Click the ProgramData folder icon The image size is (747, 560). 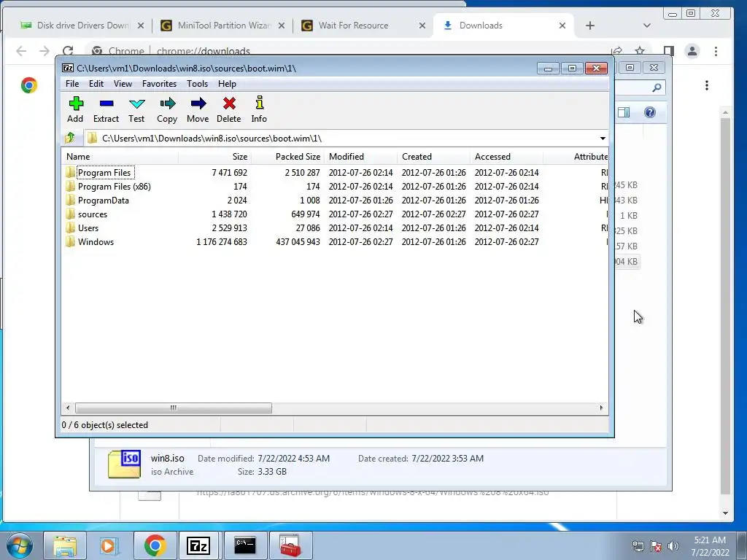point(71,200)
